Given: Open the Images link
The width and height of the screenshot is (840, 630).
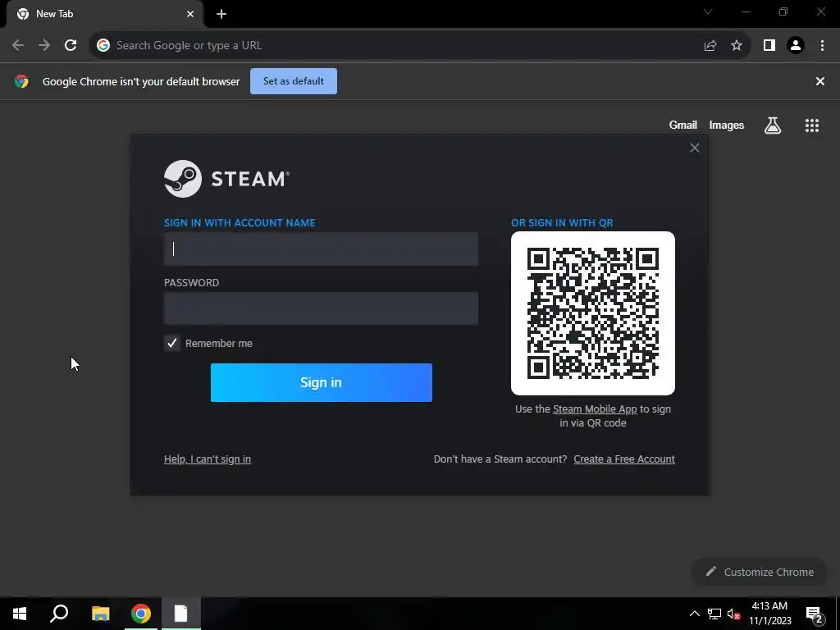Looking at the screenshot, I should tap(727, 125).
